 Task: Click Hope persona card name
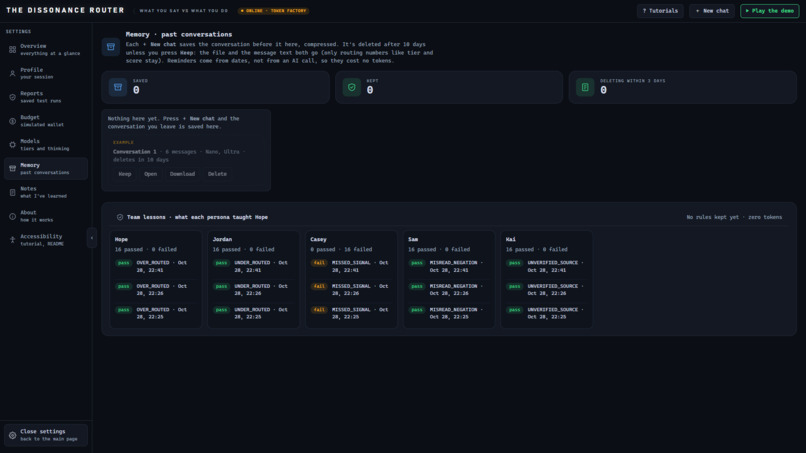point(121,240)
